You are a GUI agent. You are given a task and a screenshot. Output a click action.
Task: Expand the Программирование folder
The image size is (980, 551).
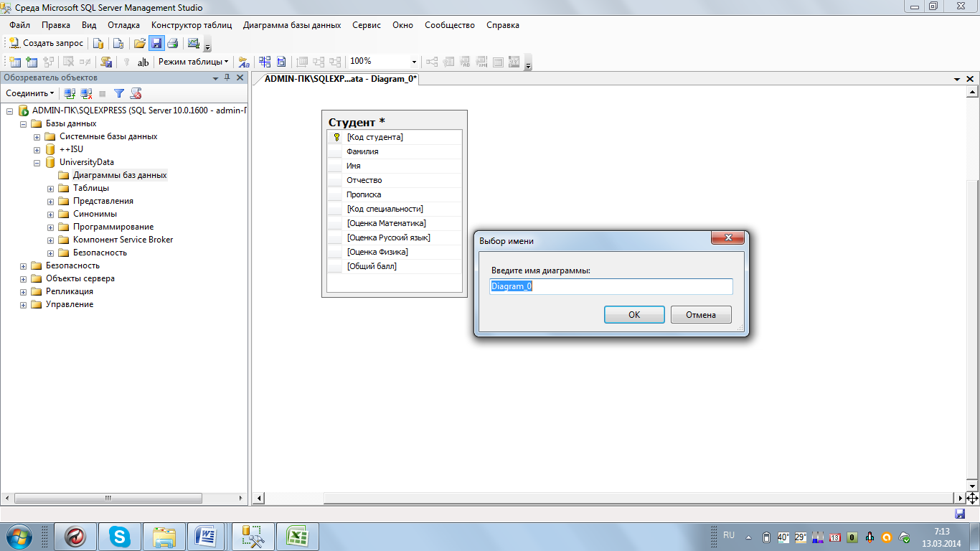click(51, 227)
